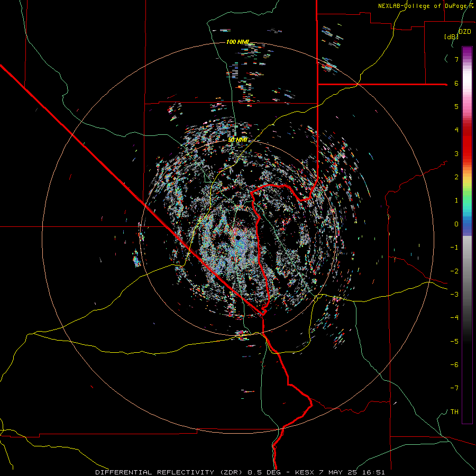Click the Differential Reflectivity caption at the bottom

(x=240, y=472)
